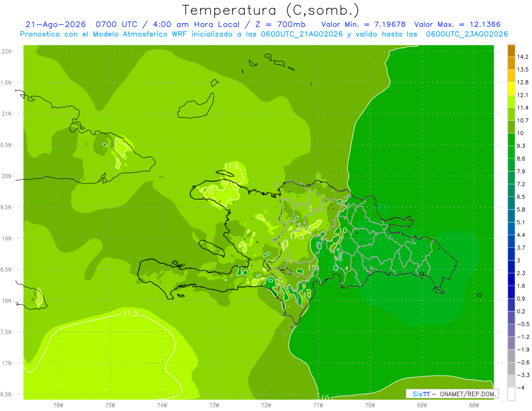
Task: Select the 'Z = 700mb' level label
Action: coord(281,24)
